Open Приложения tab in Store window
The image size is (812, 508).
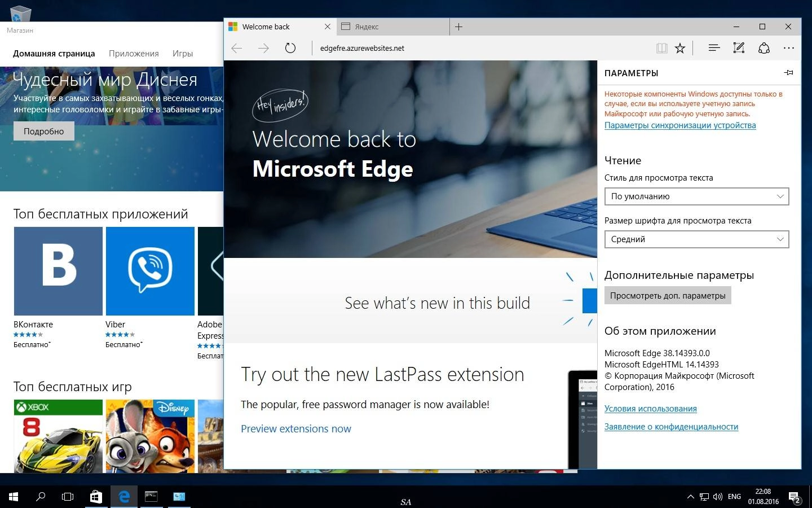coord(134,54)
